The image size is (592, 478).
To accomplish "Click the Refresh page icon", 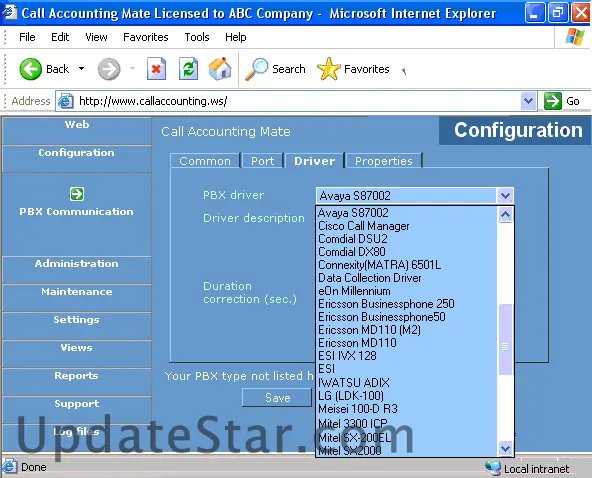I will (x=188, y=69).
